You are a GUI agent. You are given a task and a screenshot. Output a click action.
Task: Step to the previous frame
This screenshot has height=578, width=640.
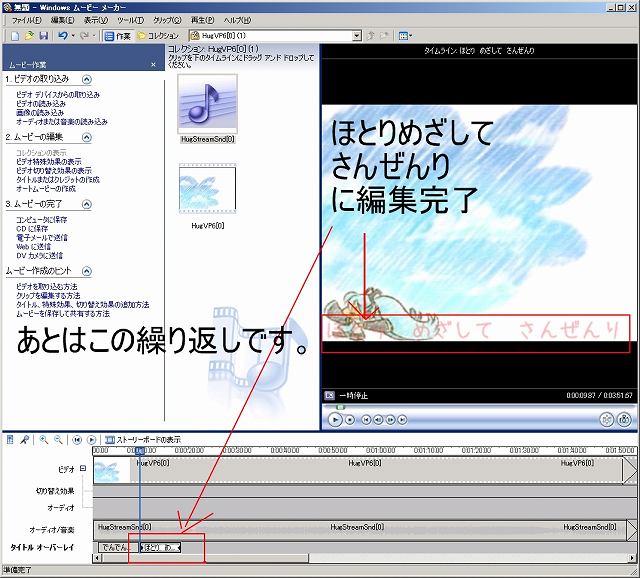pyautogui.click(x=378, y=420)
